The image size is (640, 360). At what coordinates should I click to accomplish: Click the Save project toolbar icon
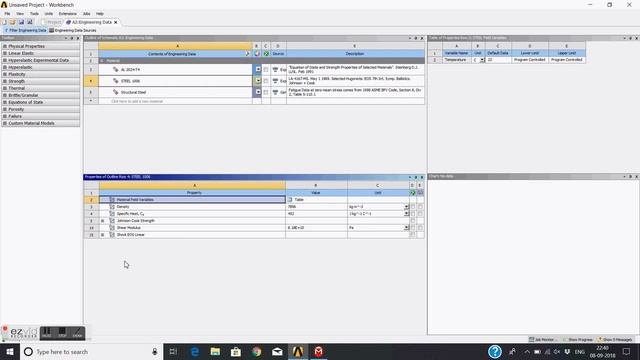pyautogui.click(x=21, y=22)
